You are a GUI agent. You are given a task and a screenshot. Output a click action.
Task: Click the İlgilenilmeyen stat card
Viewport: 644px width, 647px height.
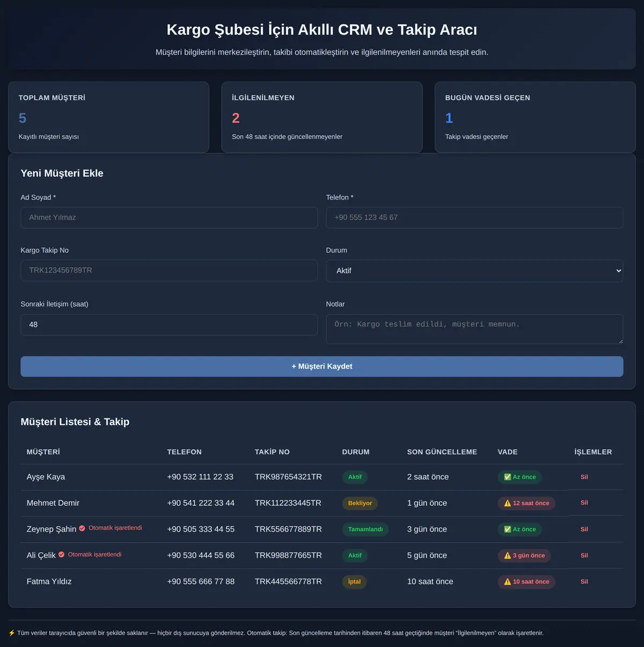pyautogui.click(x=322, y=117)
